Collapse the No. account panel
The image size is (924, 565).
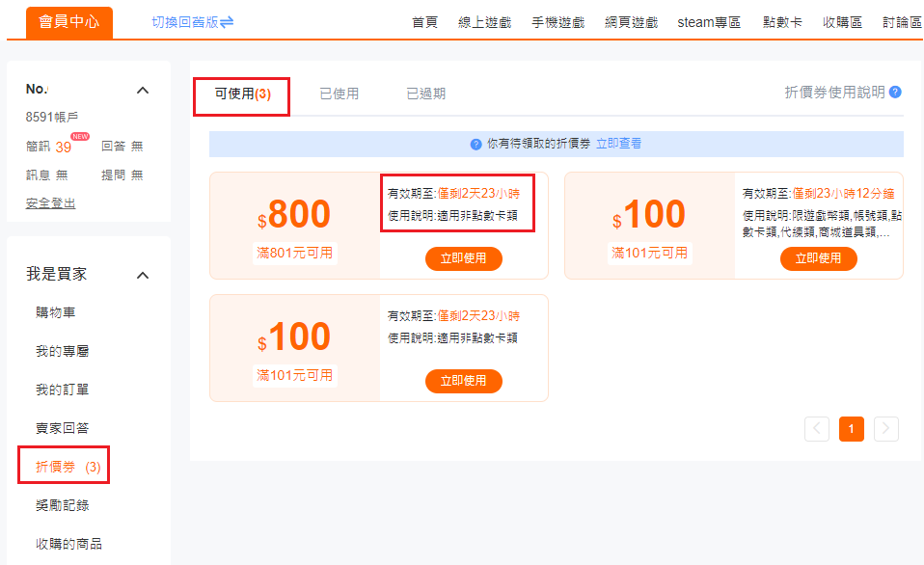[143, 91]
